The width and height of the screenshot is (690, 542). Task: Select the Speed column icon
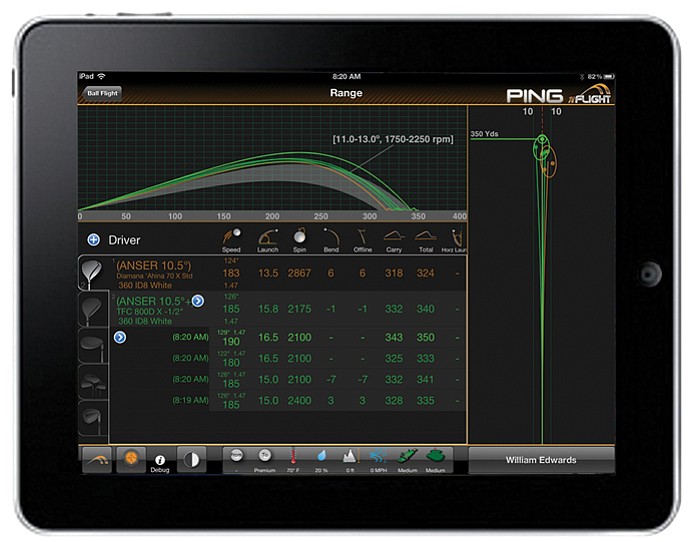pos(231,240)
